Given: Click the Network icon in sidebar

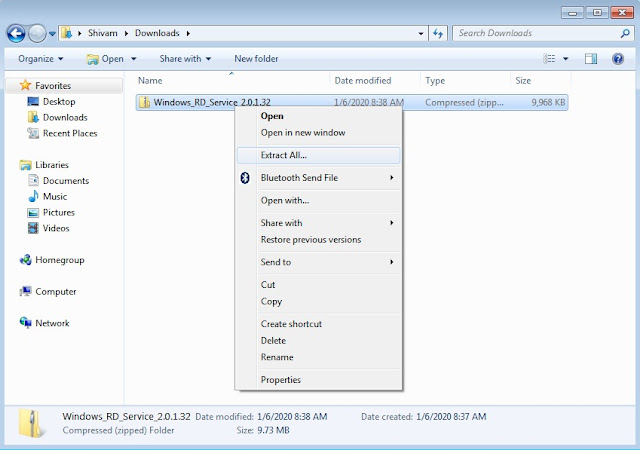Looking at the screenshot, I should pos(25,323).
